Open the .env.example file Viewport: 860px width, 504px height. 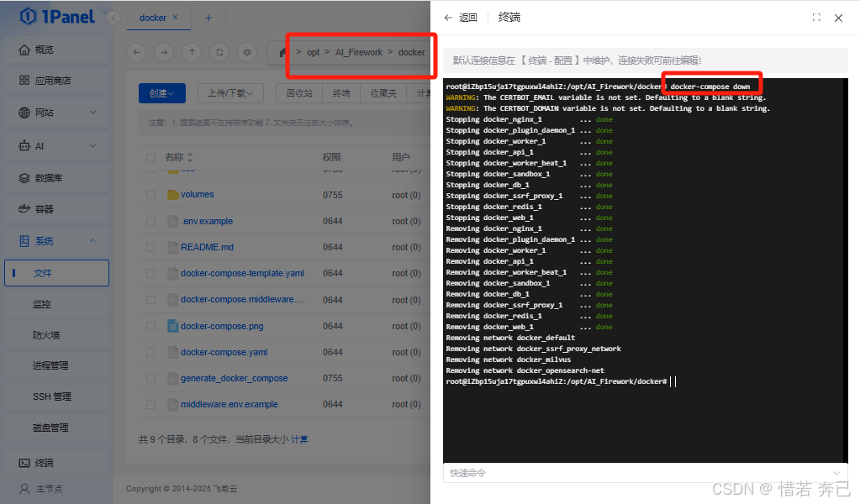pos(207,221)
